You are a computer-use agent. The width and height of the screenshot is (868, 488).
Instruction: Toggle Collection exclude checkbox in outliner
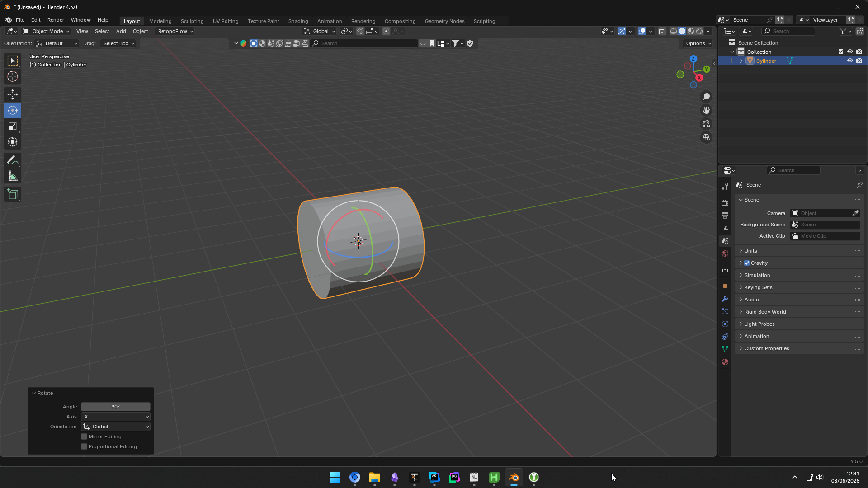click(841, 52)
